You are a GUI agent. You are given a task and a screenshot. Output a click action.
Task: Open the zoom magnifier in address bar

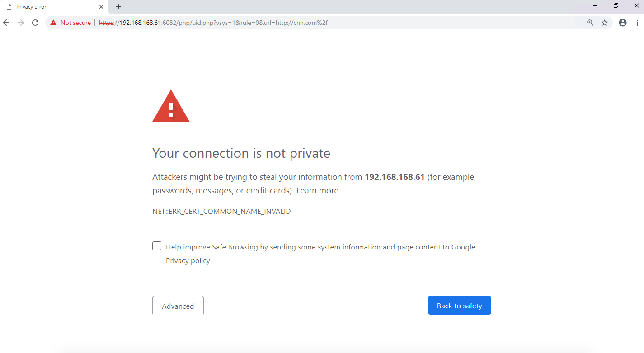tap(590, 23)
